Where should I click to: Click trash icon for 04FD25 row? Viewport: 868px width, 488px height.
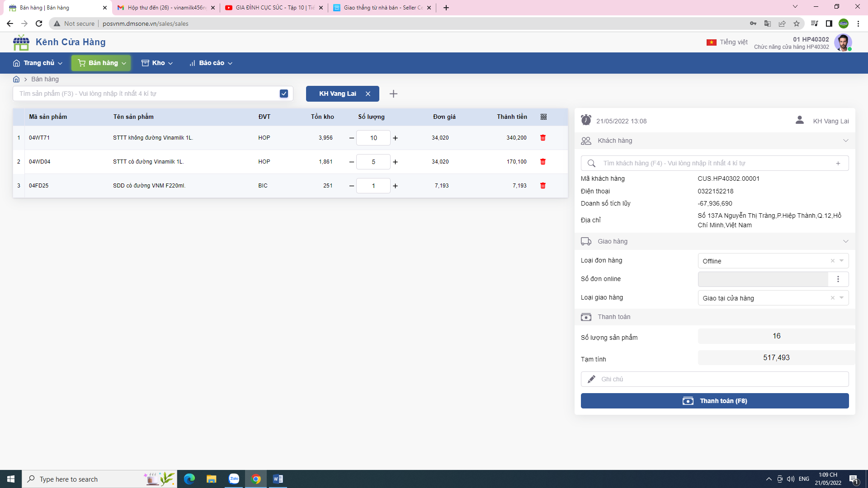click(x=543, y=186)
